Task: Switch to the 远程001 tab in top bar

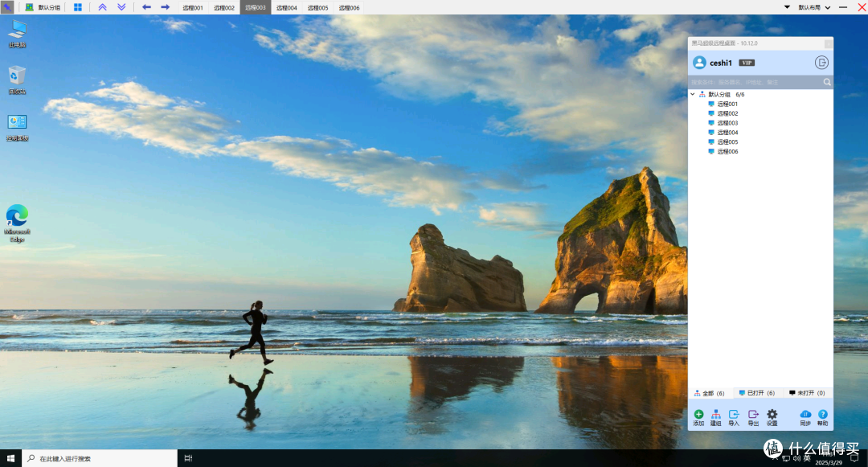Action: 193,8
